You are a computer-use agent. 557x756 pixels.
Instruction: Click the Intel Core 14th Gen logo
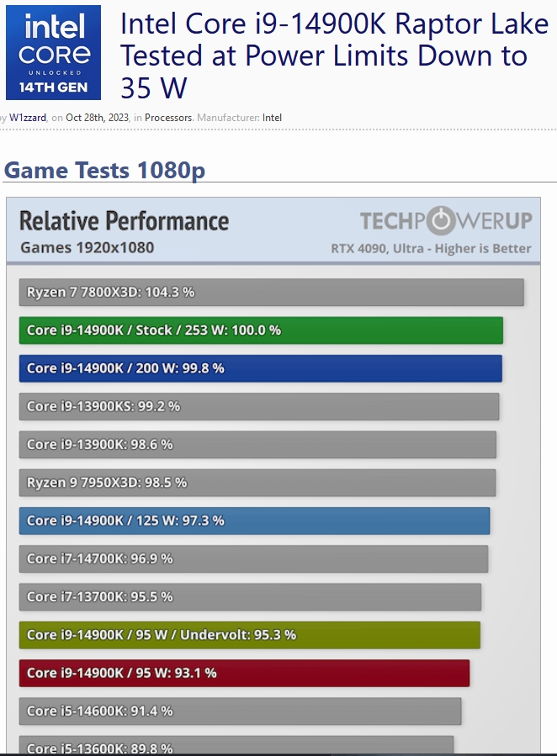click(53, 52)
